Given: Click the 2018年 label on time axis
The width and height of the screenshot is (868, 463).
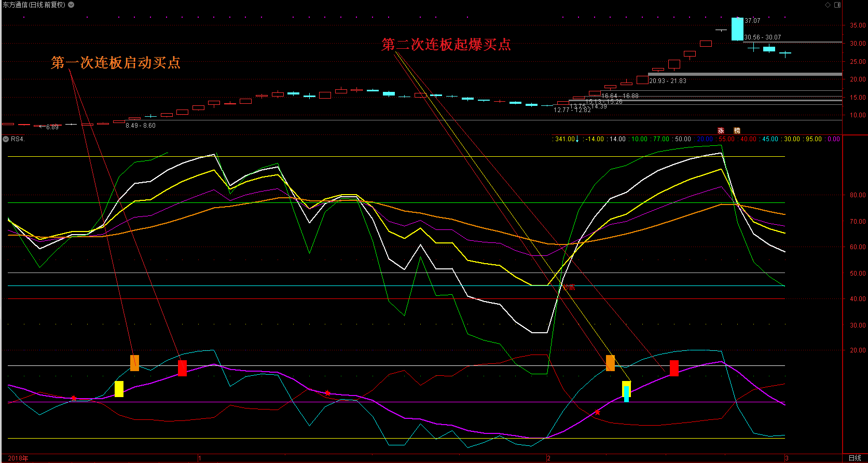Looking at the screenshot, I should click(18, 458).
